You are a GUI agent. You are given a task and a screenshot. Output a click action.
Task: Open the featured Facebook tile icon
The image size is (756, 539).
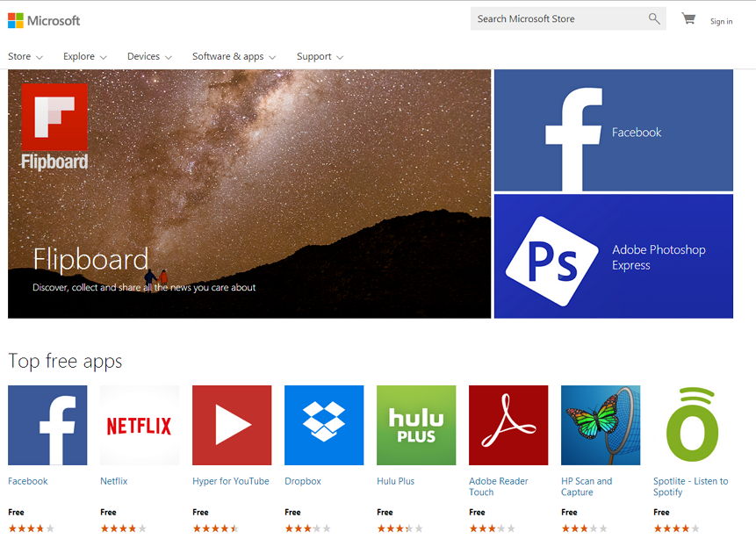[x=573, y=140]
